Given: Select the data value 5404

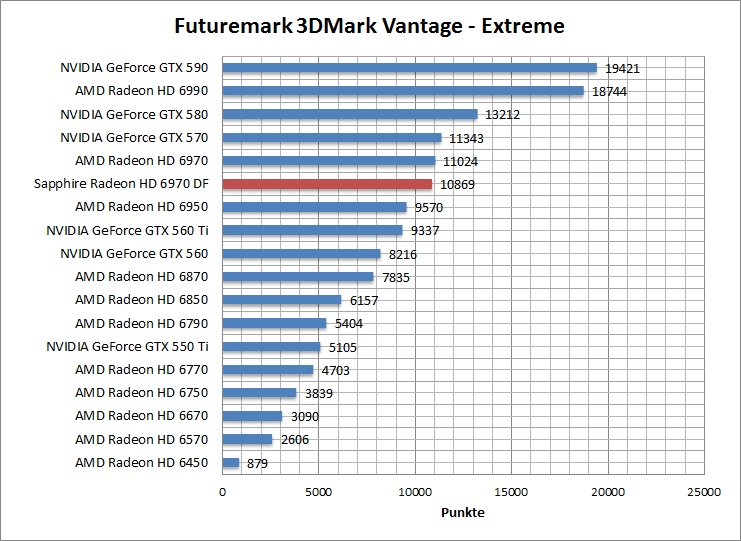Looking at the screenshot, I should pos(349,324).
